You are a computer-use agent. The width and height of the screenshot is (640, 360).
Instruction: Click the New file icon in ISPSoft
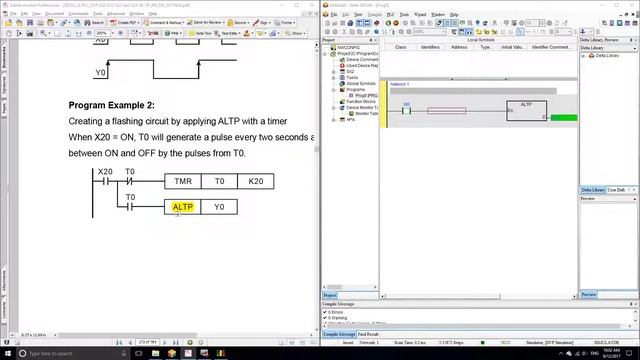point(327,23)
